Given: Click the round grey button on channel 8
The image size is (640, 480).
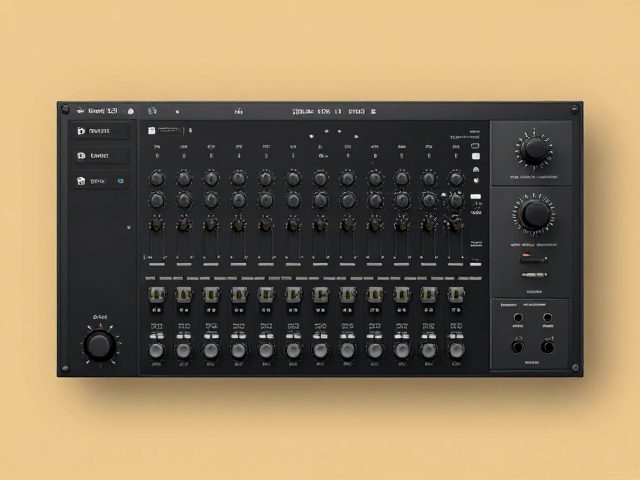Looking at the screenshot, I should [x=347, y=350].
